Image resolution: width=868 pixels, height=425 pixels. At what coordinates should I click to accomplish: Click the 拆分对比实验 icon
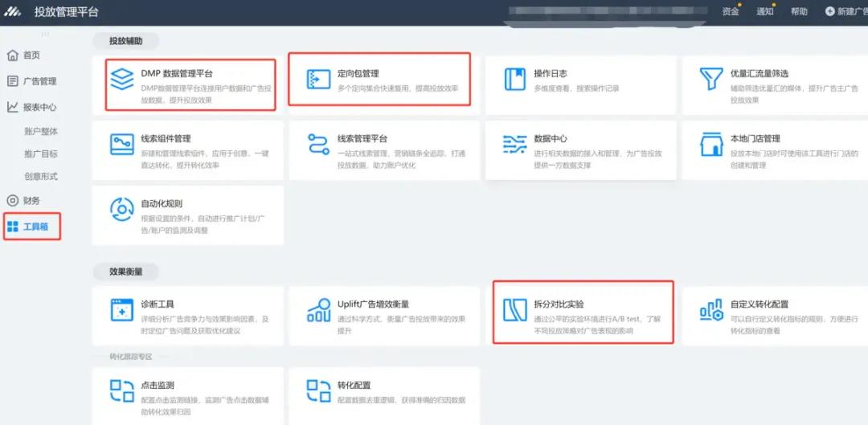[x=515, y=310]
